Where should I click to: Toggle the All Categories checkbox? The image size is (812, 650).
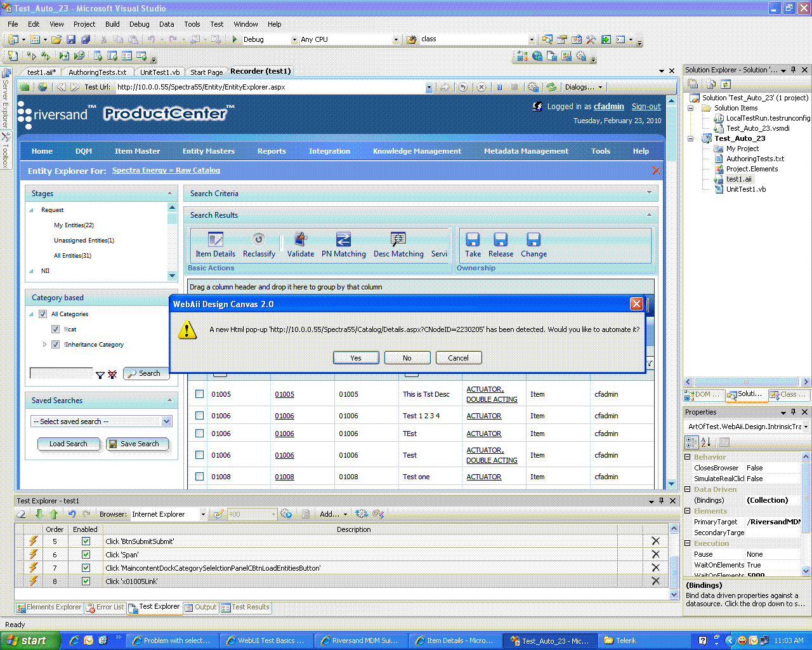43,314
